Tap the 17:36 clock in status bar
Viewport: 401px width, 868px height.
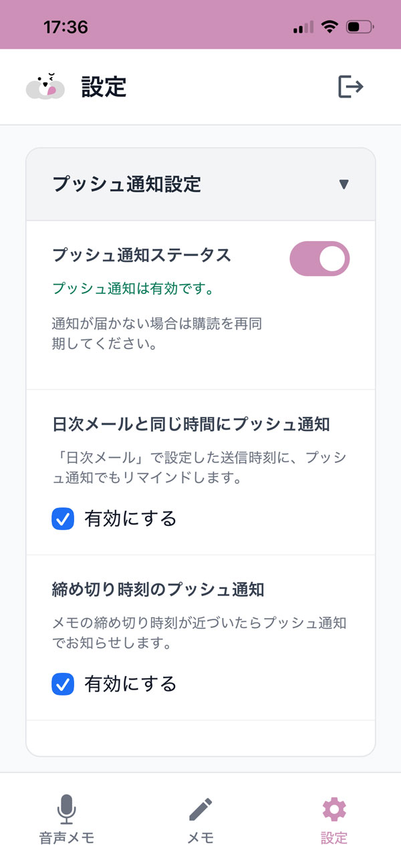tap(65, 27)
